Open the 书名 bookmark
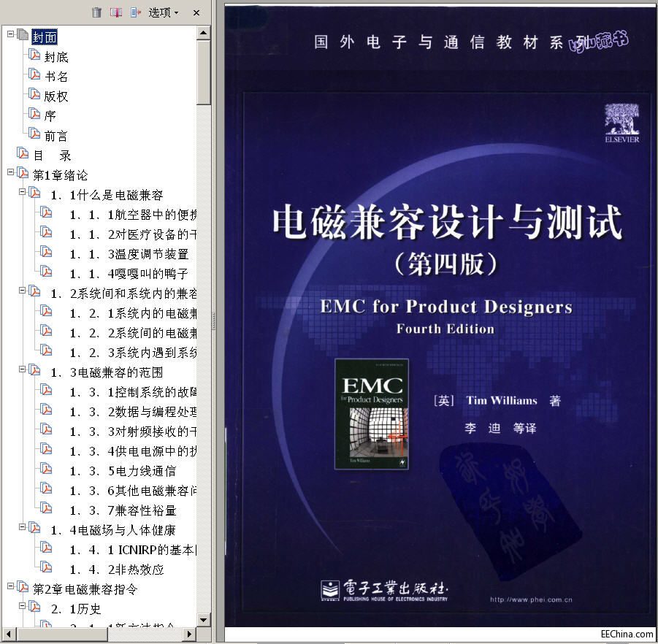 (56, 77)
